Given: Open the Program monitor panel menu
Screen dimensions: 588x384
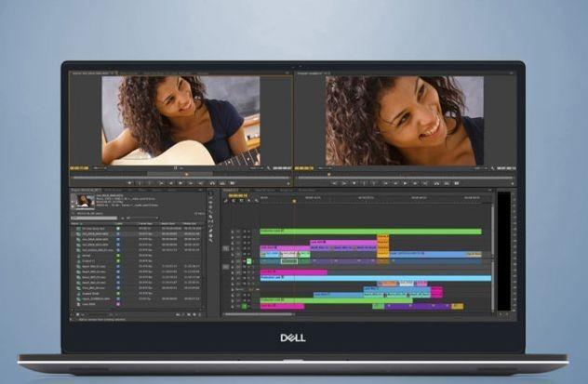Looking at the screenshot, I should (512, 73).
